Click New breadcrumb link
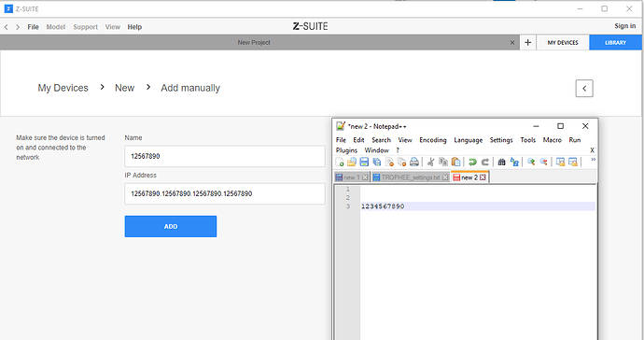 124,88
